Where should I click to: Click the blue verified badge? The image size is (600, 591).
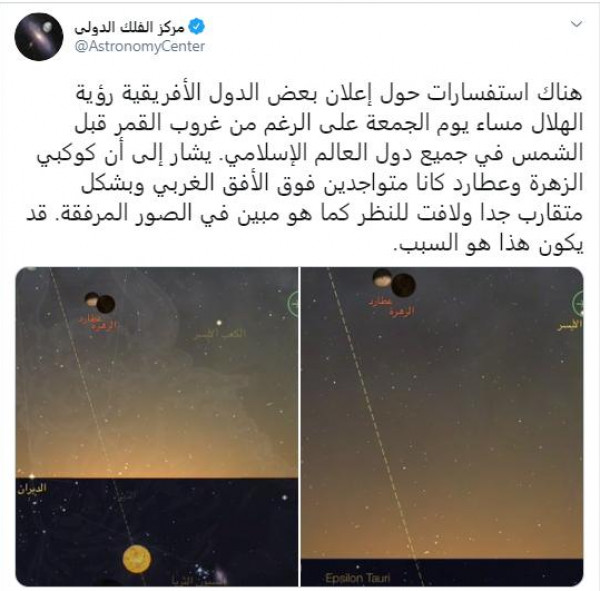pos(197,26)
